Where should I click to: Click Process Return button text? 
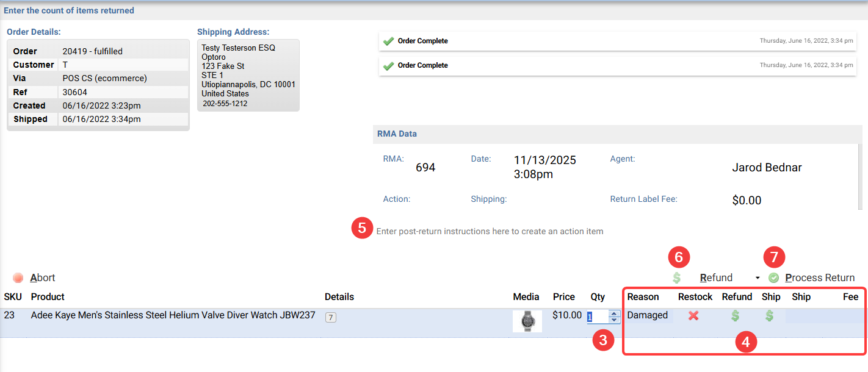click(820, 278)
